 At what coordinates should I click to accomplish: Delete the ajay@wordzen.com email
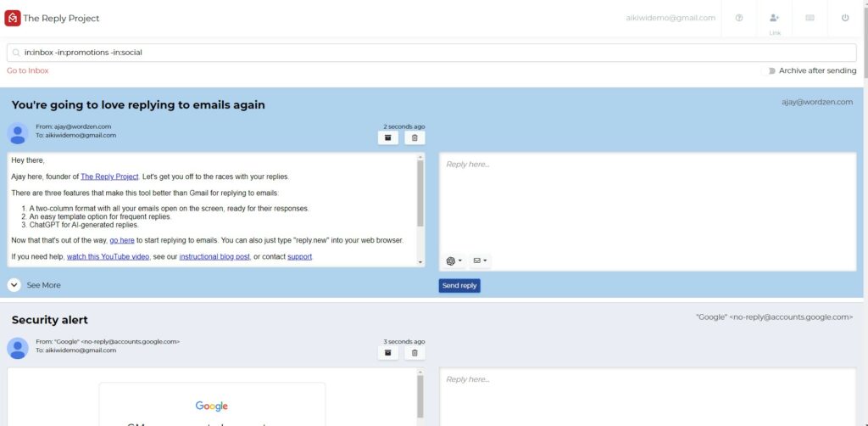tap(415, 138)
